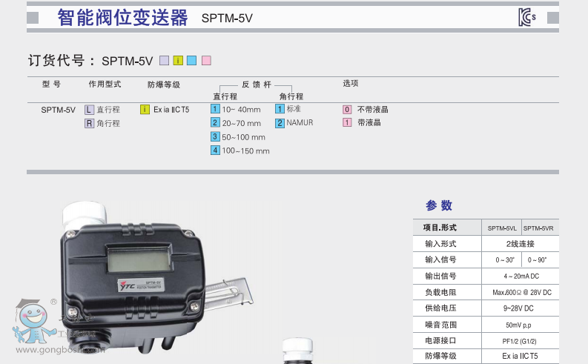Click 'Ex ia IIC T5' in the parameters table
588x364 pixels.
(520, 356)
